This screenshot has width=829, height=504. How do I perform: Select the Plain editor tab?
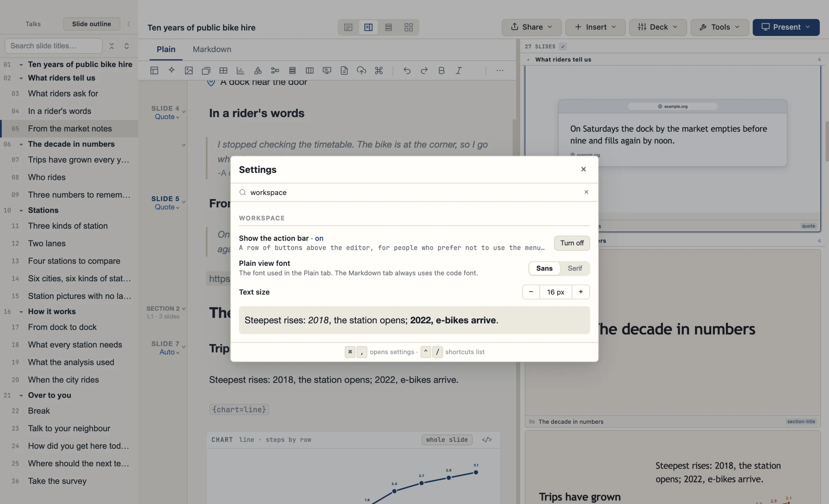166,49
